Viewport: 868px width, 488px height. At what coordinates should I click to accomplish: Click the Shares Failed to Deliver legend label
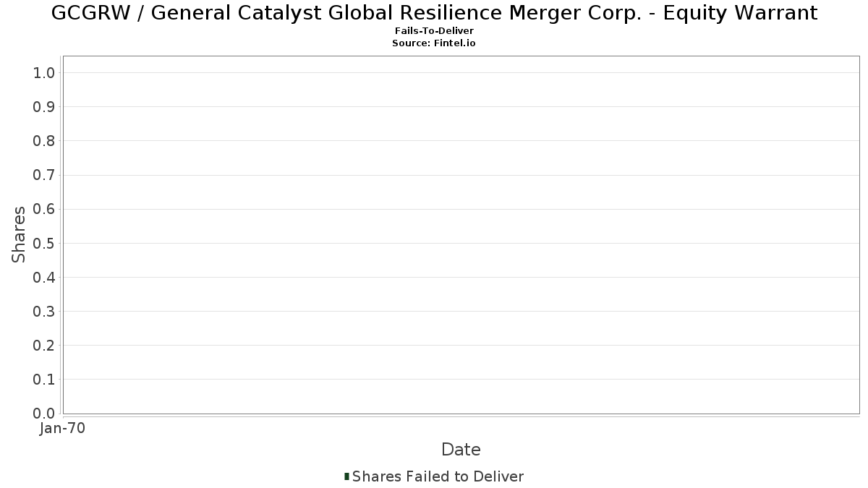coord(438,476)
